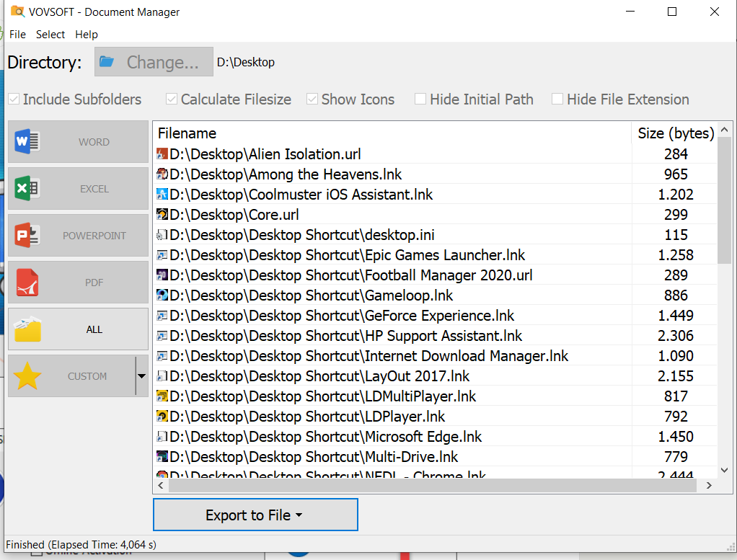Click the LayOut 2017.lnk file icon
Screen dimensions: 737x560
tap(162, 376)
